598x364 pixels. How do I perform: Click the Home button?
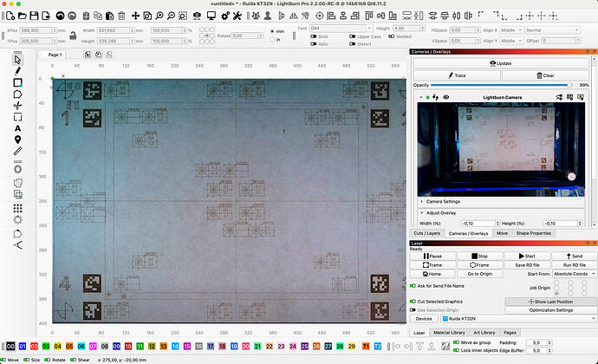tap(432, 274)
